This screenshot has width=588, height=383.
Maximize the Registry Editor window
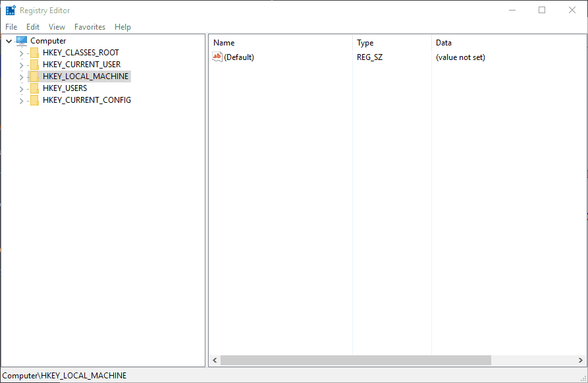click(x=542, y=10)
